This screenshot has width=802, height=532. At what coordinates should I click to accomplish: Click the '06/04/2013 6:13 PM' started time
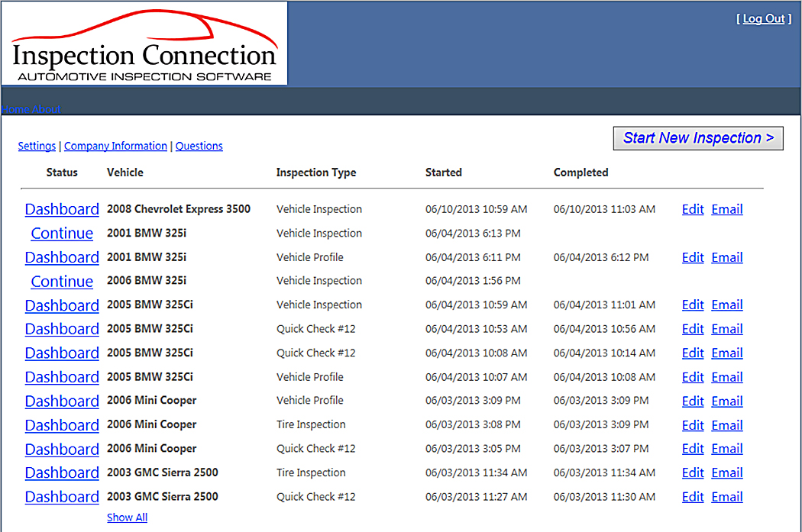[473, 234]
